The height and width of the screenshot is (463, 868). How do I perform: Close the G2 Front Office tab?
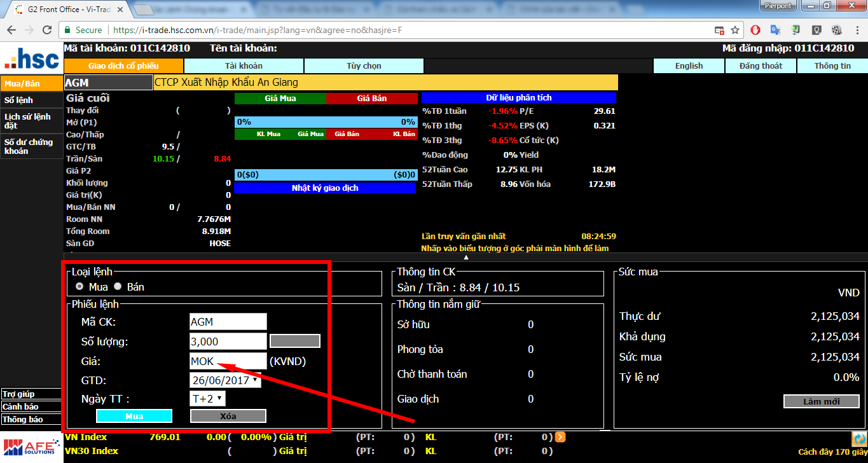[121, 10]
